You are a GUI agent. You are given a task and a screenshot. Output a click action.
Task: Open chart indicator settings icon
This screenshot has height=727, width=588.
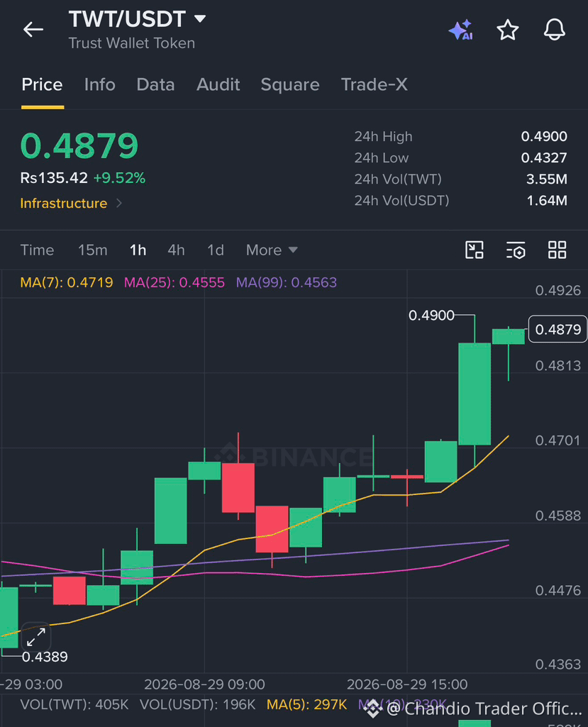(516, 250)
